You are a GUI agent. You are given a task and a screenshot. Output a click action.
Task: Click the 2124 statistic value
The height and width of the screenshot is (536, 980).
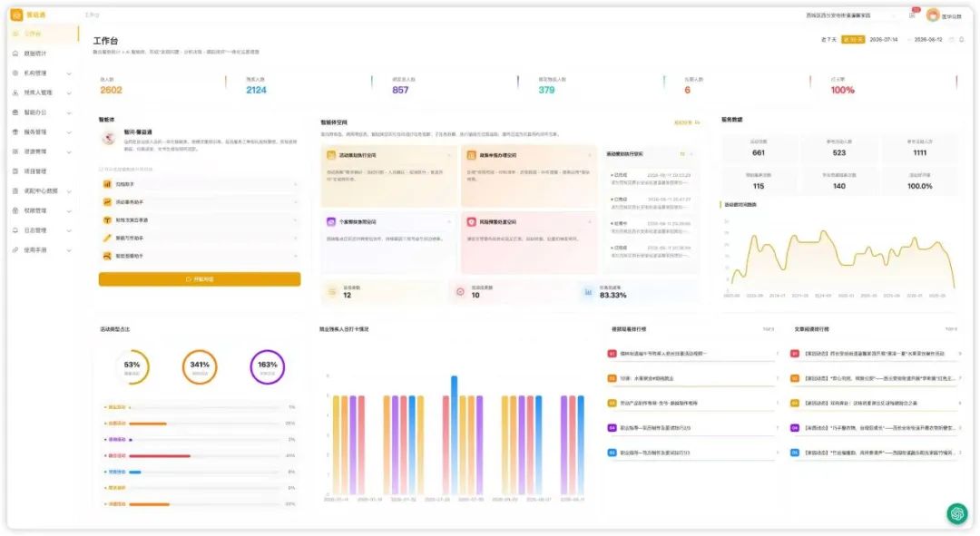tap(256, 90)
